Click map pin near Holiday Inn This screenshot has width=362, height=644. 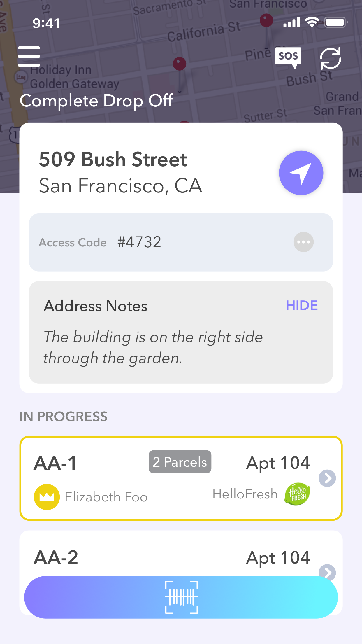180,64
